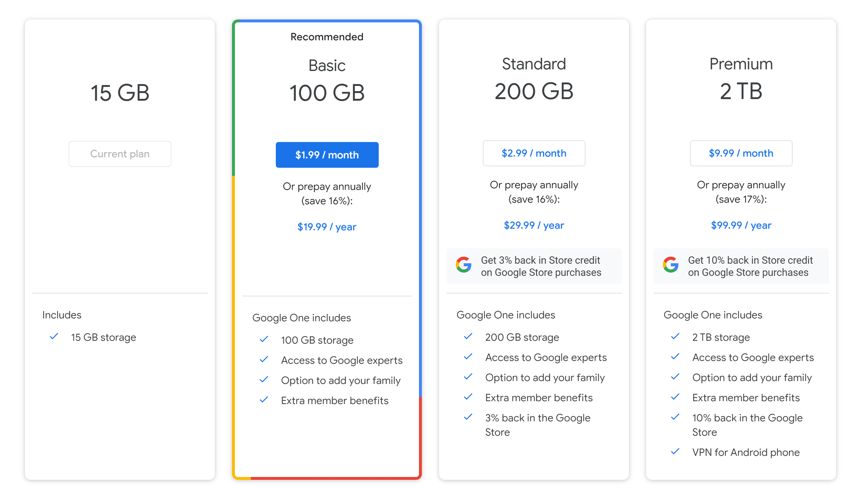Click the Google logo in Premium plan banner
Image resolution: width=868 pixels, height=499 pixels.
pos(670,265)
